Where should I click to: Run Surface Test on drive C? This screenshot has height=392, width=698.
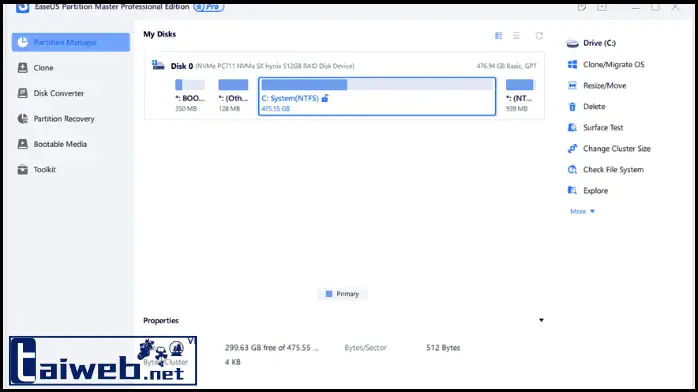click(603, 128)
